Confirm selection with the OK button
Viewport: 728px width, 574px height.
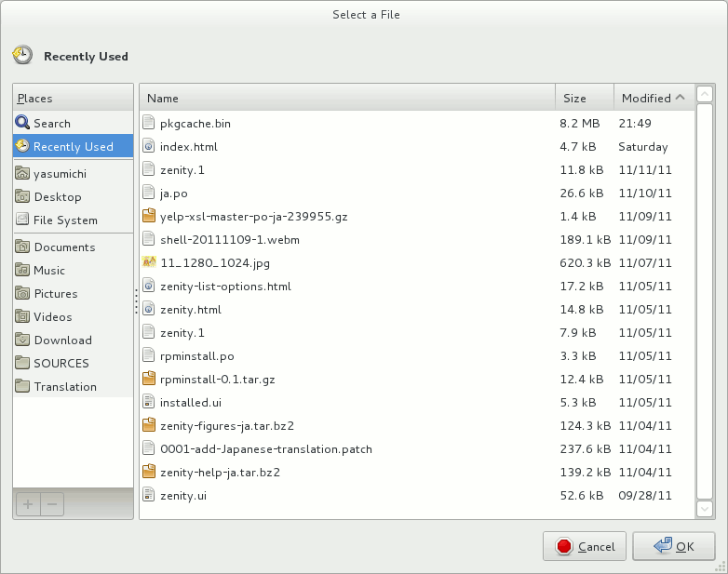click(x=674, y=546)
